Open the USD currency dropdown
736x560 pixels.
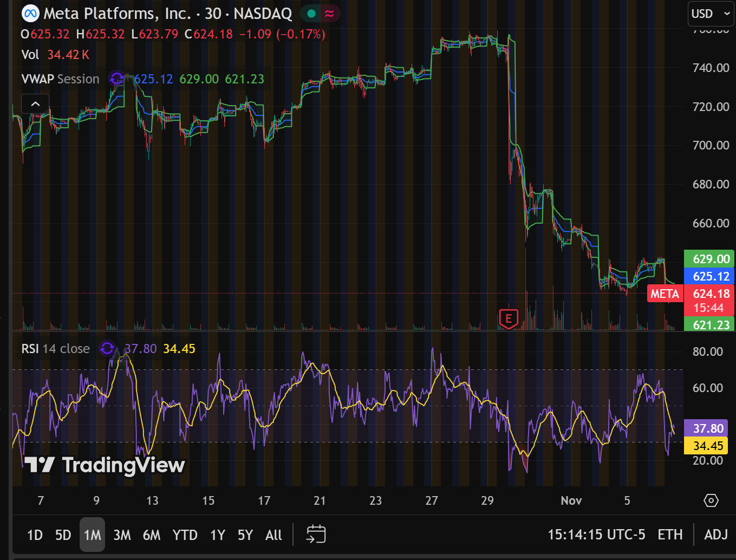tap(711, 14)
